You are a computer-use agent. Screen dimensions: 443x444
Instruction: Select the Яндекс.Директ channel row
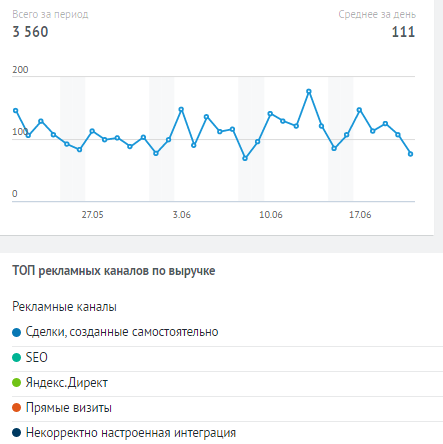[x=227, y=384]
